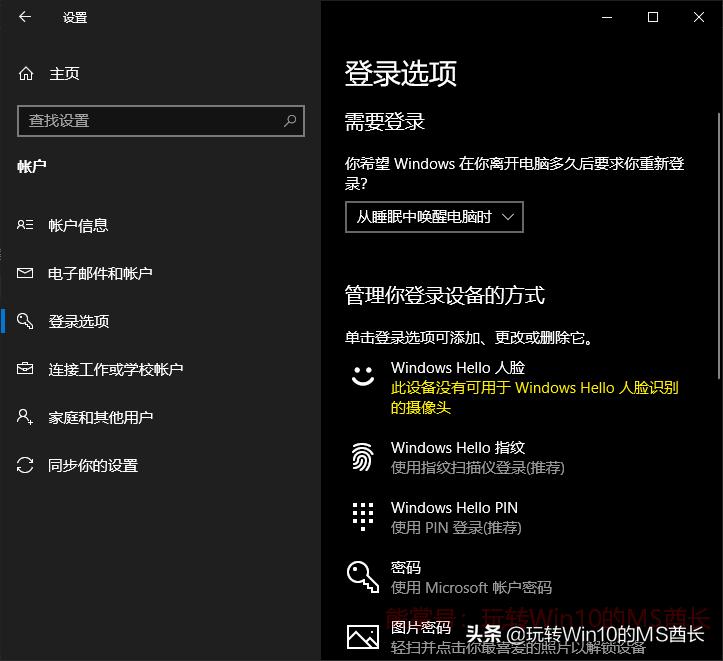Click the PIN keypad dots icon
This screenshot has width=723, height=661.
pyautogui.click(x=363, y=517)
